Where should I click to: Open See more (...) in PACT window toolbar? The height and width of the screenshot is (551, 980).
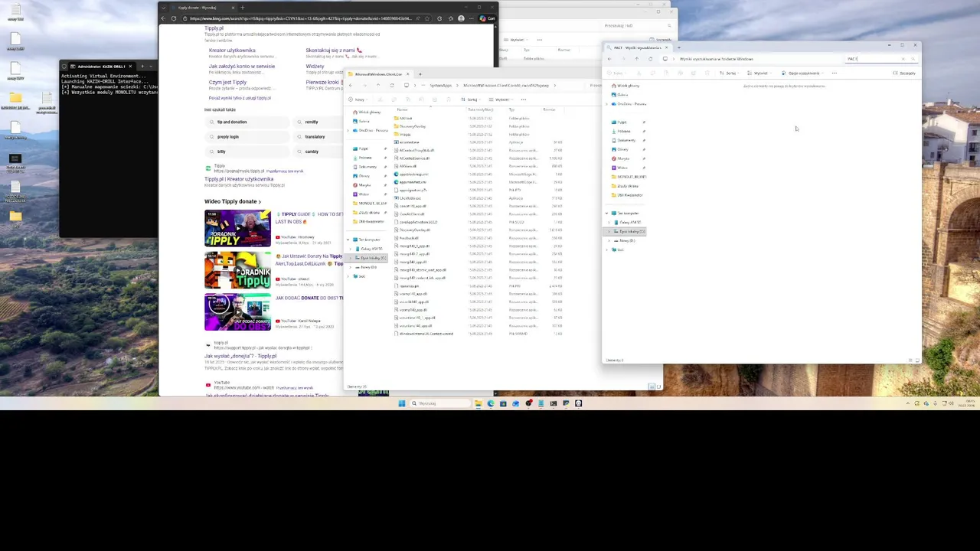(x=834, y=73)
